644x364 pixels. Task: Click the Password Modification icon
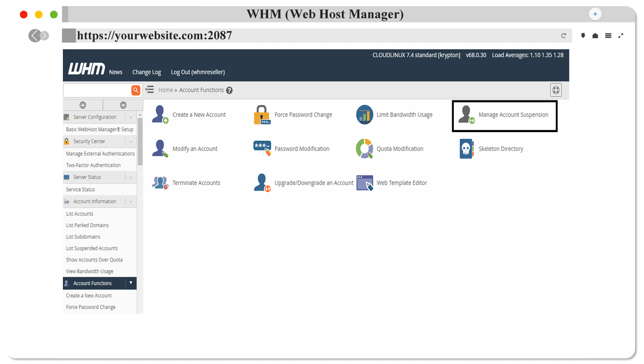point(262,149)
